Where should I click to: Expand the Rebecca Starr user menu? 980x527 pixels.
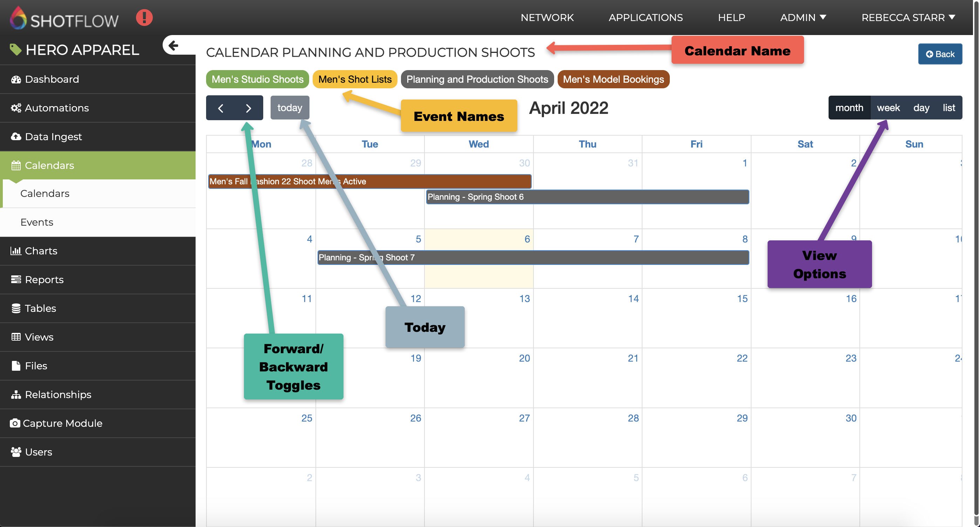(908, 18)
